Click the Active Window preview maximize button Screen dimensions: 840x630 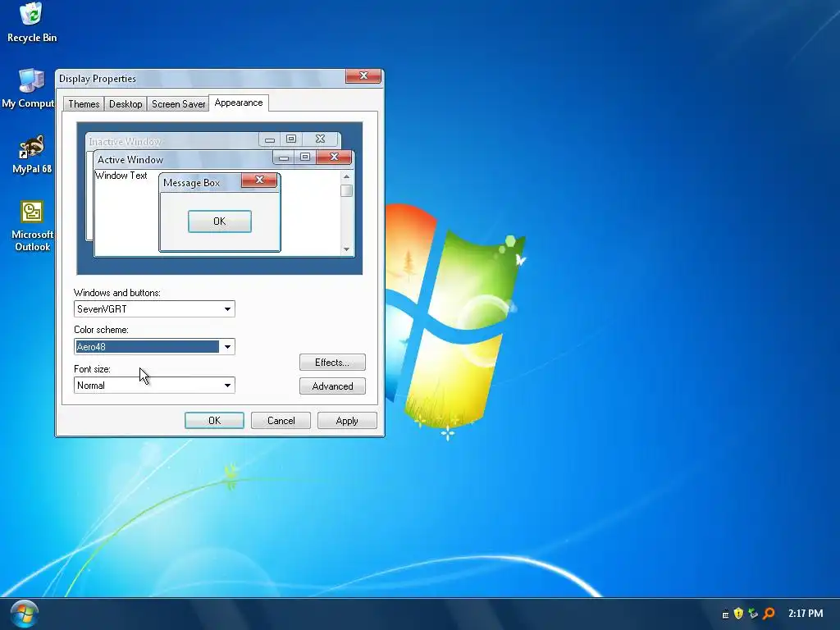[305, 157]
